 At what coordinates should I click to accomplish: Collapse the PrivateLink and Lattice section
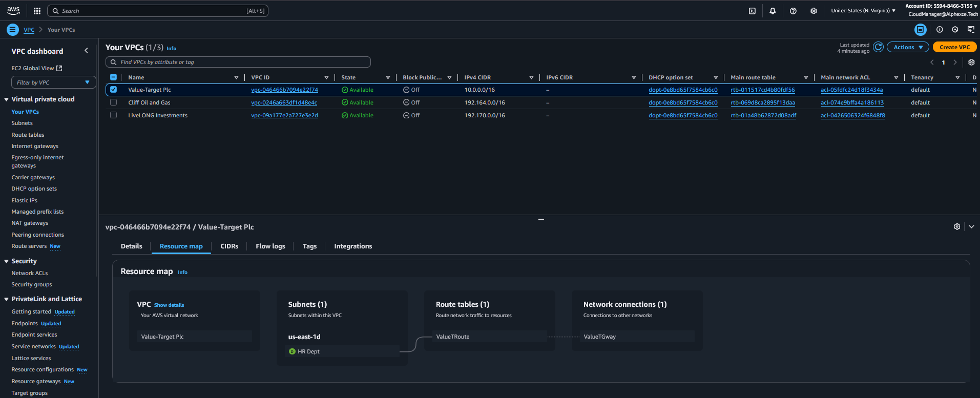tap(6, 299)
